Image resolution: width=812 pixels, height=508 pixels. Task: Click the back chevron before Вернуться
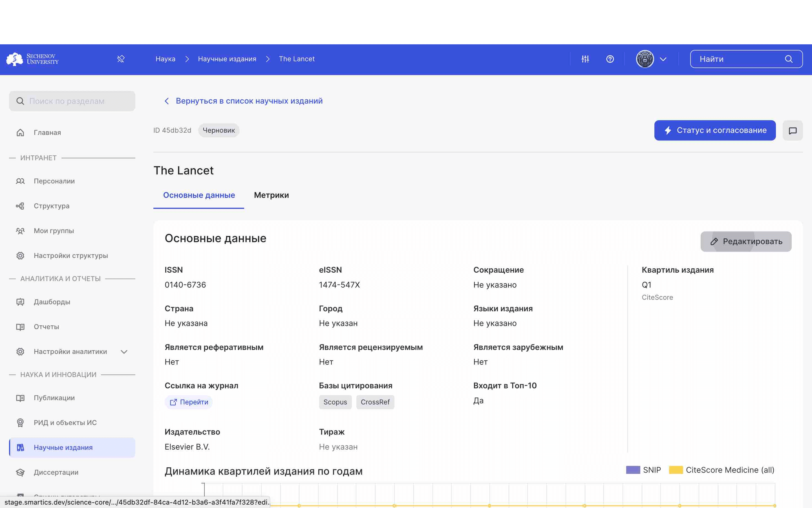(x=167, y=101)
